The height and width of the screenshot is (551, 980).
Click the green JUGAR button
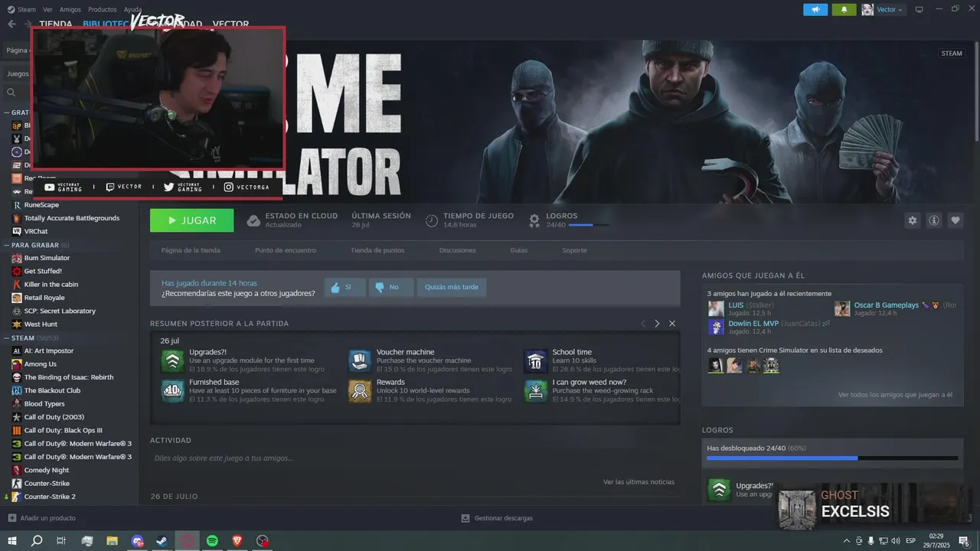coord(192,220)
